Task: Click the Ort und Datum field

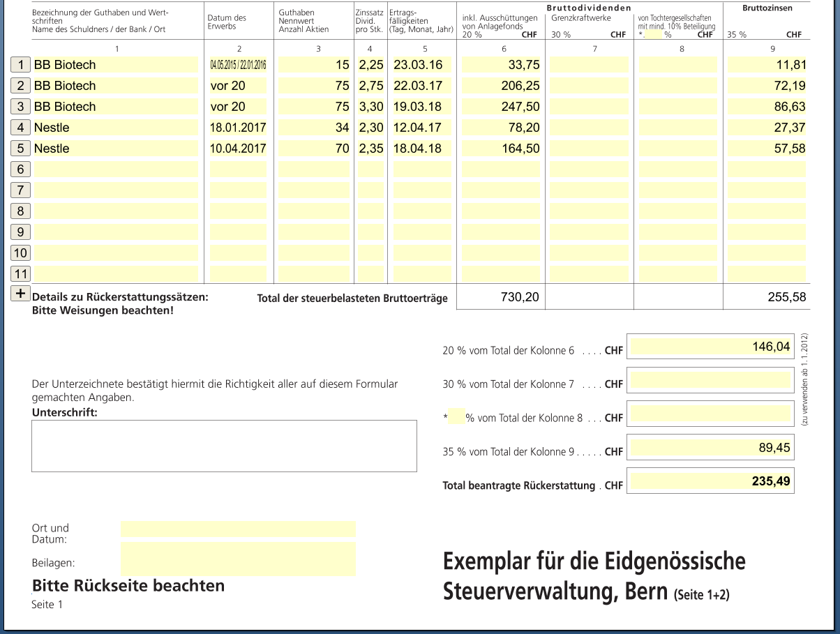Action: point(238,529)
